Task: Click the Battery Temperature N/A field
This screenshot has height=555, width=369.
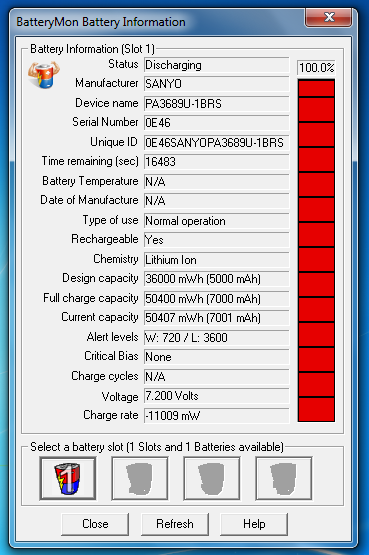Action: pyautogui.click(x=217, y=182)
